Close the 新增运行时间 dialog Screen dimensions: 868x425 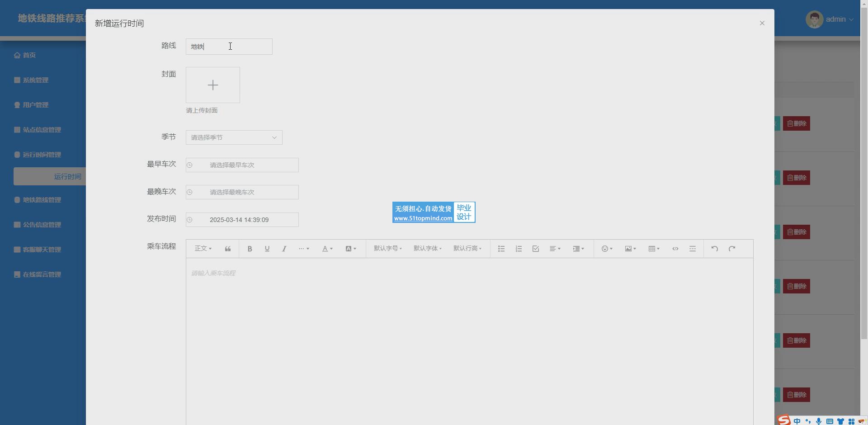click(x=762, y=23)
